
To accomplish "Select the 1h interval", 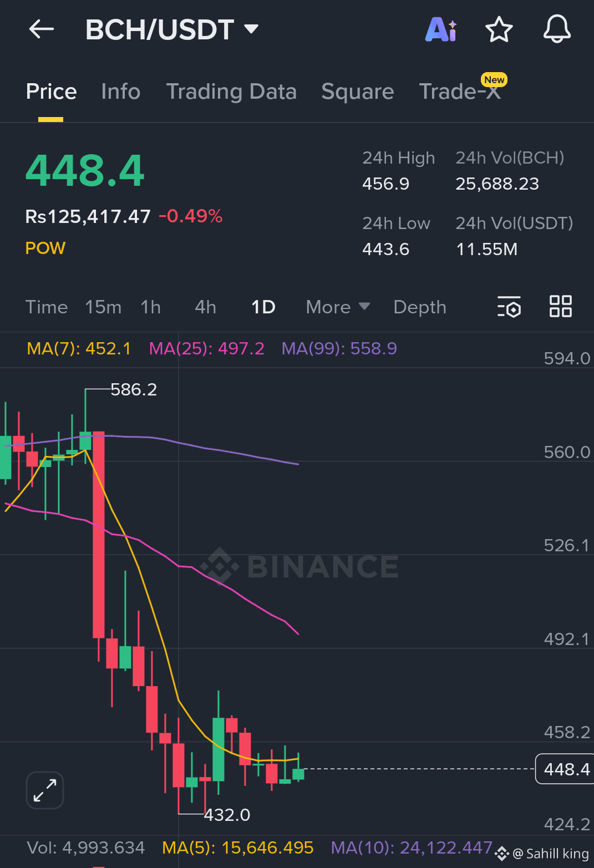I will coord(150,307).
